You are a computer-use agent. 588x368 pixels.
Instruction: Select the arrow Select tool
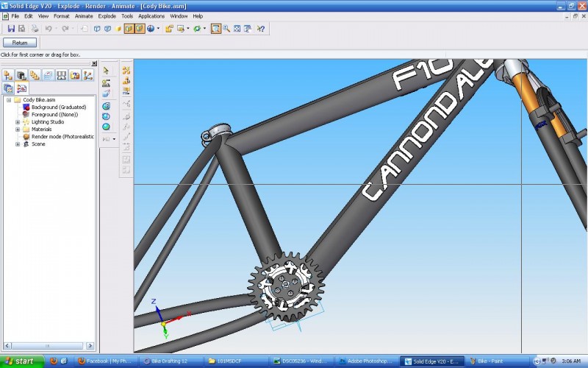[106, 71]
